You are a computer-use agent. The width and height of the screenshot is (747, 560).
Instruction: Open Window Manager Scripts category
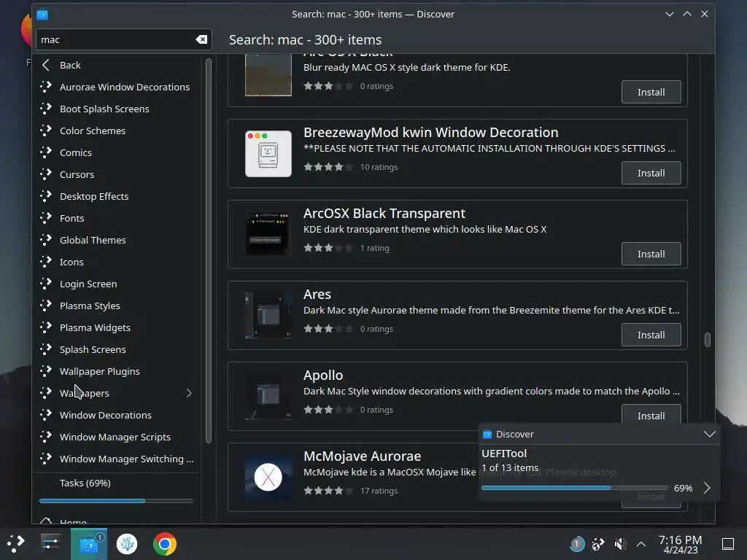pyautogui.click(x=117, y=437)
